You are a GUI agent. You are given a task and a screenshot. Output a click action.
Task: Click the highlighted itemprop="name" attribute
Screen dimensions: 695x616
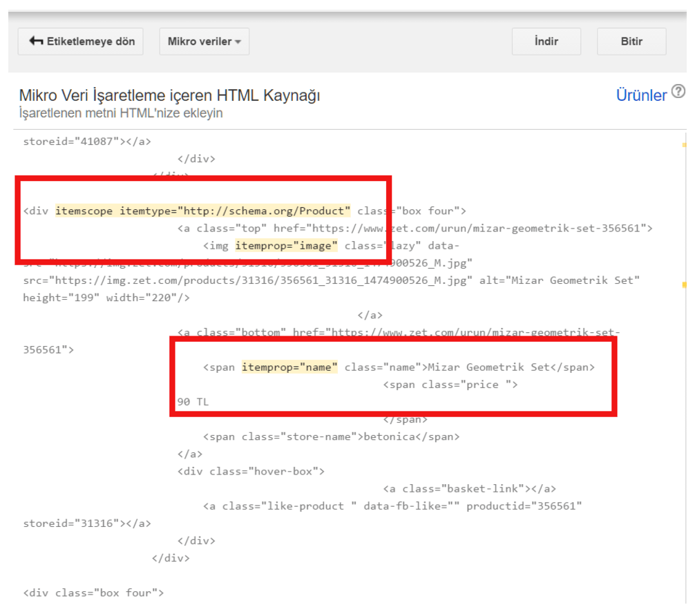tap(289, 367)
